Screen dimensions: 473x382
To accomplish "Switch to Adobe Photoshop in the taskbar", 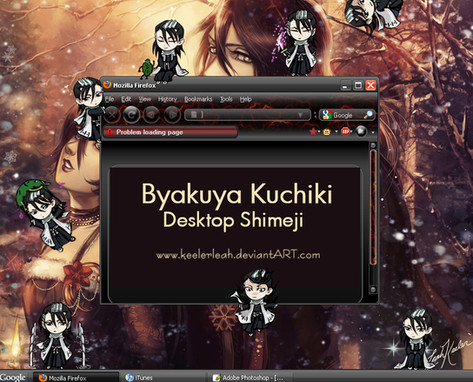I will coord(249,377).
